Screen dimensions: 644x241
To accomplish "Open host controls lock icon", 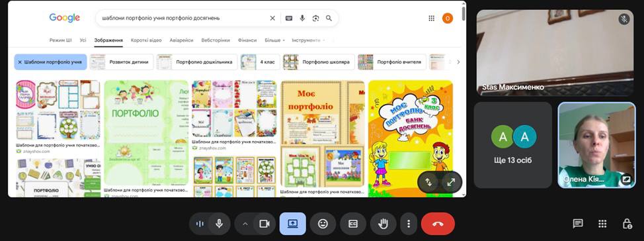I will [x=627, y=224].
